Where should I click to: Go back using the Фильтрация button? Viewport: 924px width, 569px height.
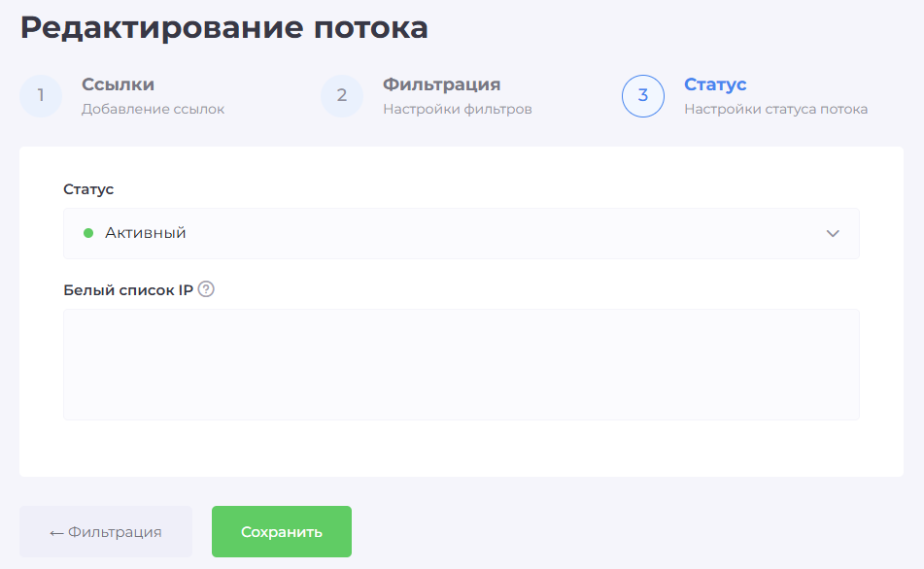pos(105,530)
